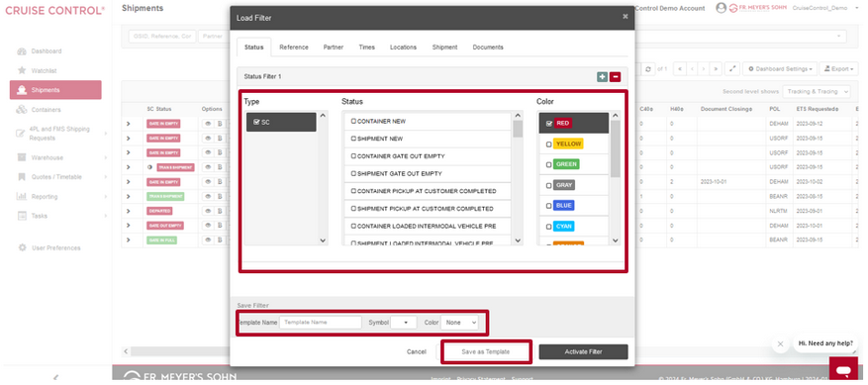Check CONTAINER PICKUP AT CUSTOMER COMPLETED
Screen dimensions: 868x385
[353, 191]
